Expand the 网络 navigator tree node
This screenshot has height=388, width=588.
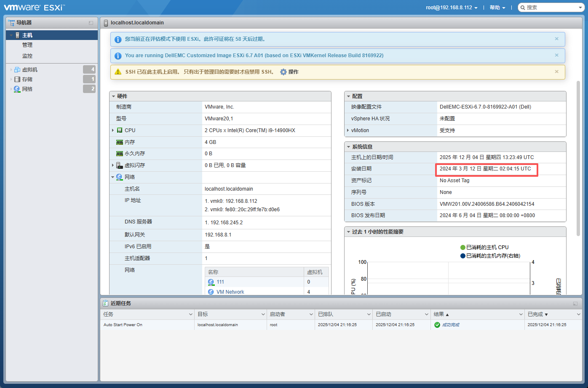11,89
